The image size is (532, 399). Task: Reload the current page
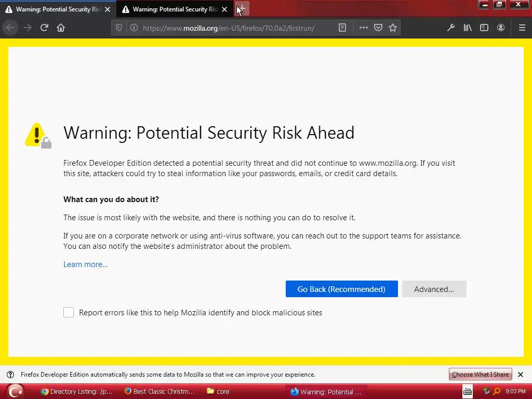coord(44,28)
